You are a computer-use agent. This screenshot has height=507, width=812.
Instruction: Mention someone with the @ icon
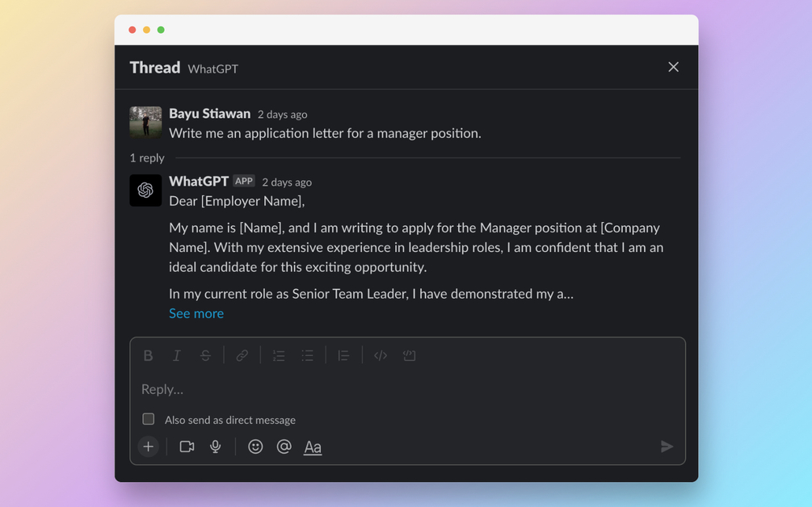tap(284, 446)
